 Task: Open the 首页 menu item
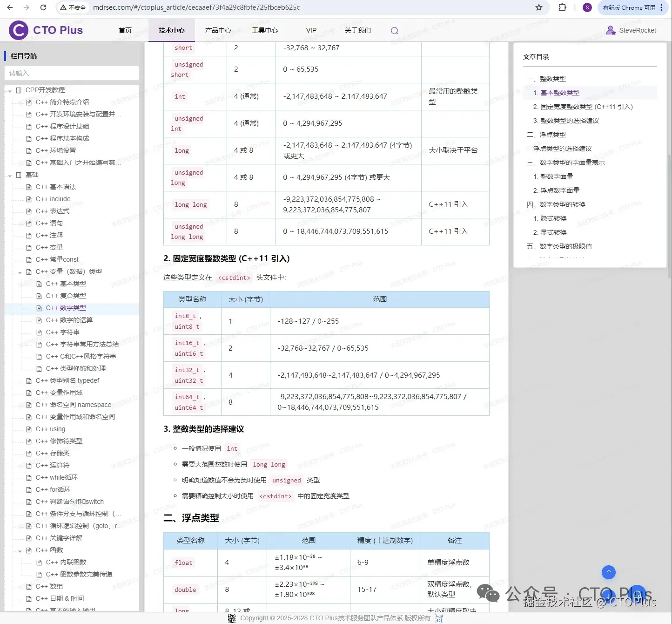click(125, 30)
